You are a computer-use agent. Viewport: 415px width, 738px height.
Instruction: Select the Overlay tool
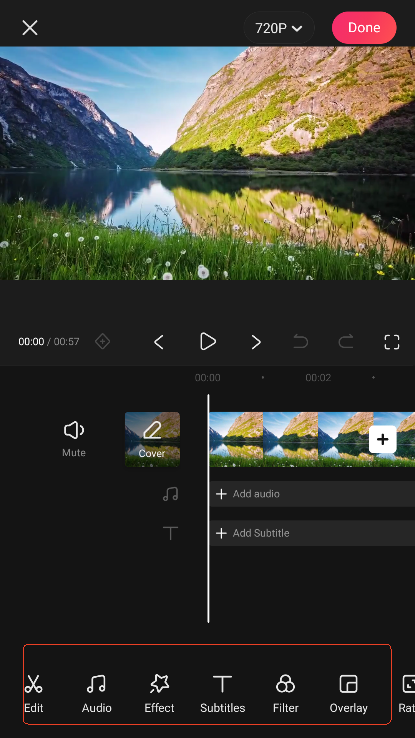click(x=348, y=693)
